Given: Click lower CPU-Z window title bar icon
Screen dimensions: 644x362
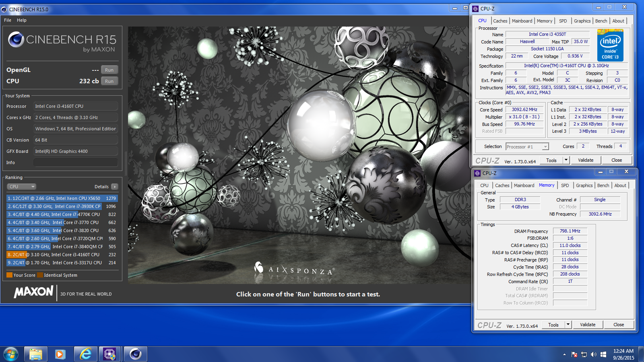Looking at the screenshot, I should [477, 173].
